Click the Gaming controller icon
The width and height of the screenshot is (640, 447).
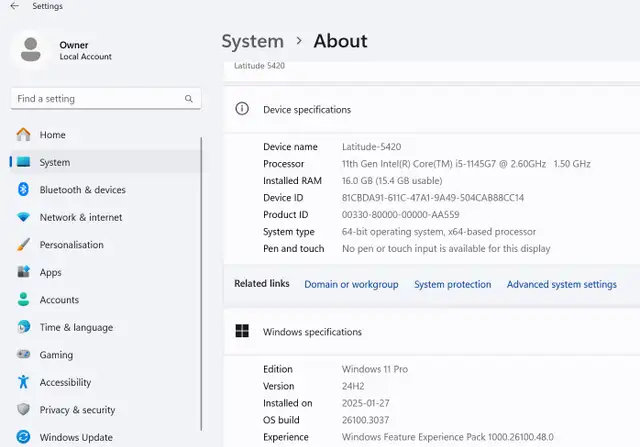click(x=23, y=354)
